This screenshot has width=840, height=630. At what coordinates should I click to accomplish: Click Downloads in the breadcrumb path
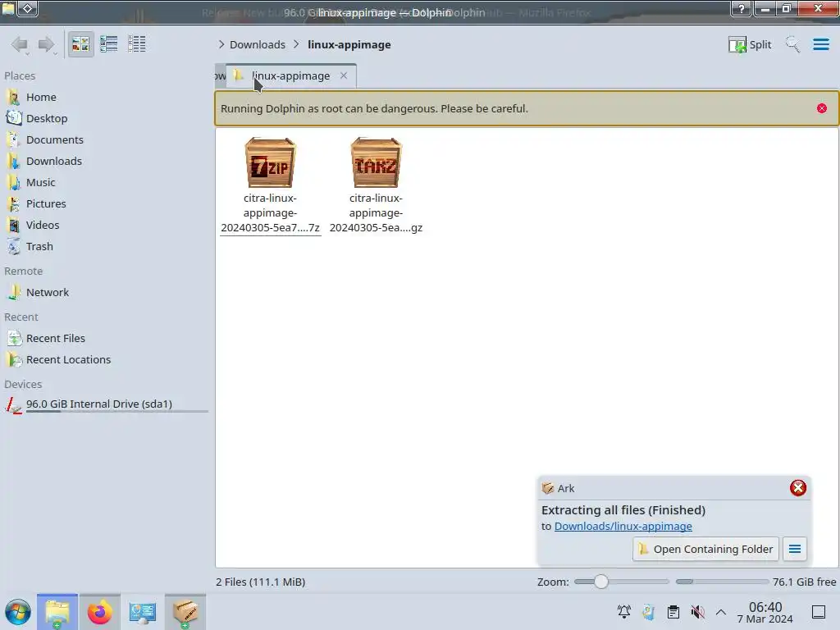pyautogui.click(x=257, y=44)
